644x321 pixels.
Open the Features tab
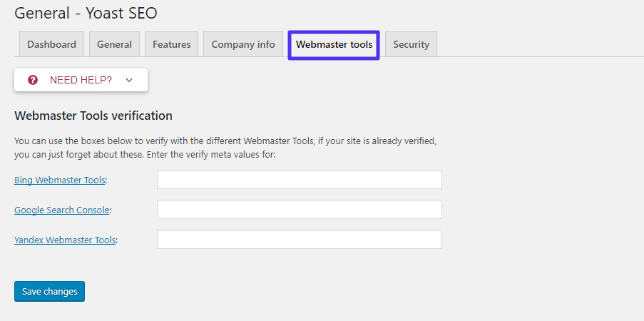(172, 44)
